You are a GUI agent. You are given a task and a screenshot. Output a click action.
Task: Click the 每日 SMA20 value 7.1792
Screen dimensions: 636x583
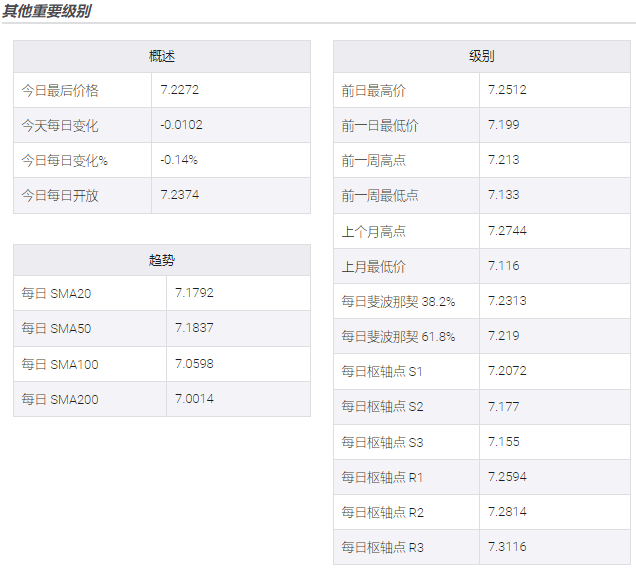[x=194, y=293]
